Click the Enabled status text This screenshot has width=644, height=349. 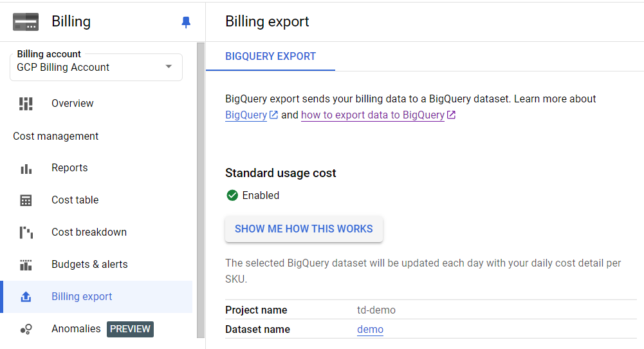tap(261, 195)
